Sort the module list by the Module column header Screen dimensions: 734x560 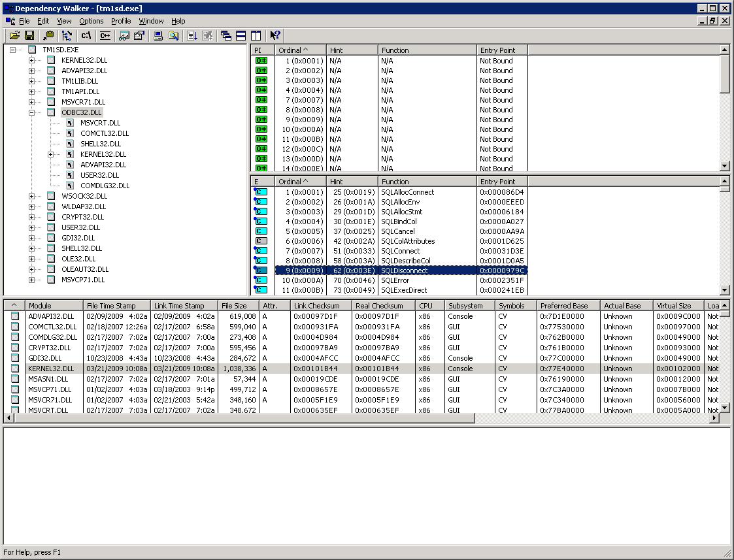(x=54, y=306)
